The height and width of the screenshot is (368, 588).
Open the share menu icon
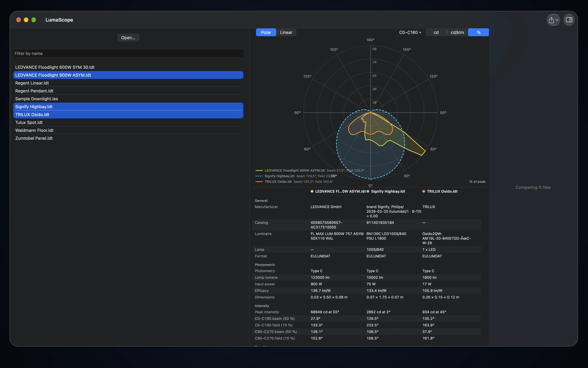(553, 20)
